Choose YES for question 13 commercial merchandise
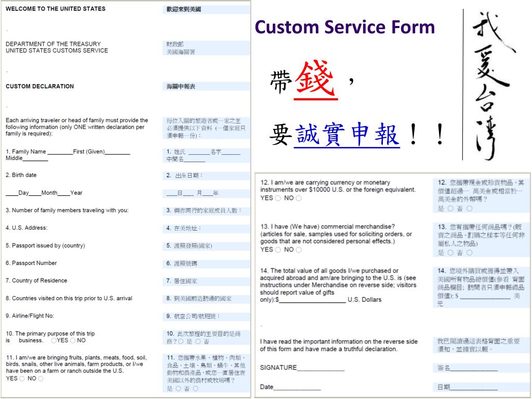This screenshot has width=532, height=399. pos(278,250)
